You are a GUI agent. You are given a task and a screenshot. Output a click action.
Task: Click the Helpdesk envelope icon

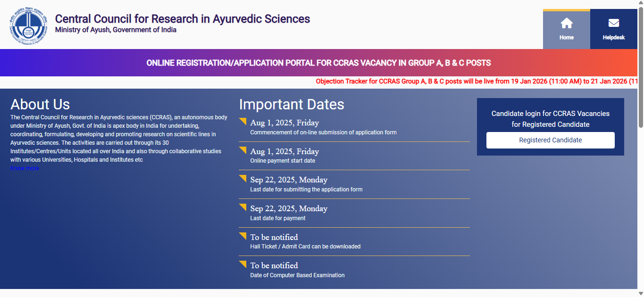tap(613, 23)
